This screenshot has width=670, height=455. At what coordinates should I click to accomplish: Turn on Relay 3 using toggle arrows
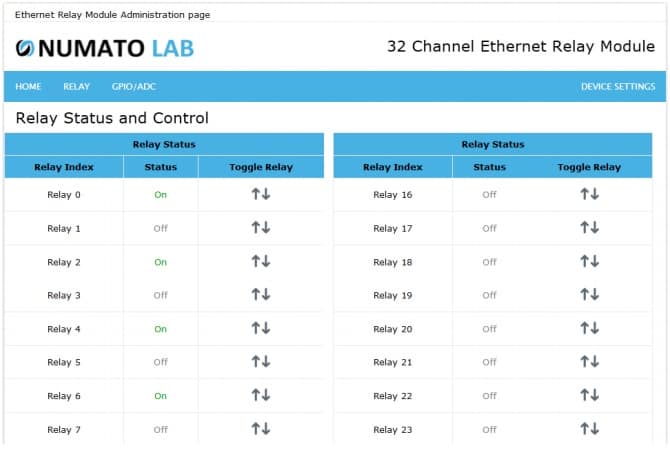pyautogui.click(x=261, y=295)
